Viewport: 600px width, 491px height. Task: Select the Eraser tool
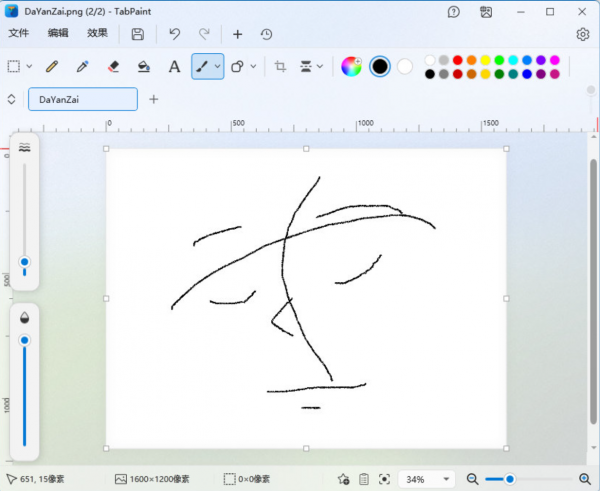tap(113, 66)
